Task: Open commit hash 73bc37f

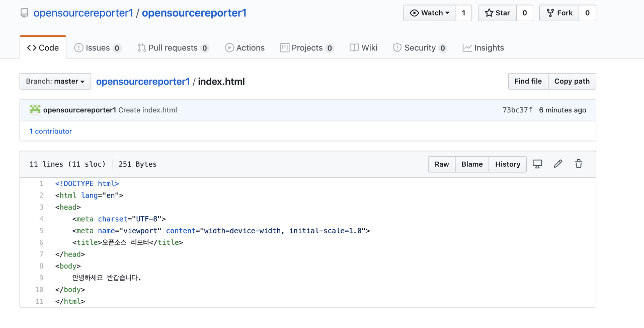Action: 517,110
